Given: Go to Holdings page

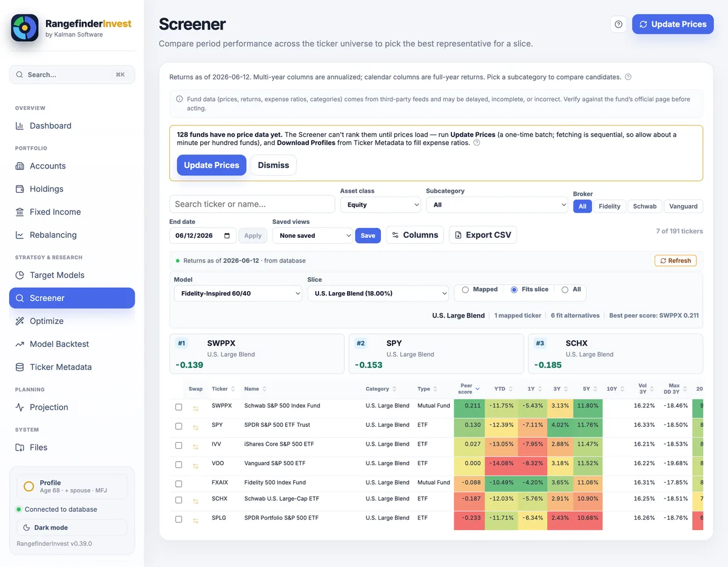Looking at the screenshot, I should point(72,189).
